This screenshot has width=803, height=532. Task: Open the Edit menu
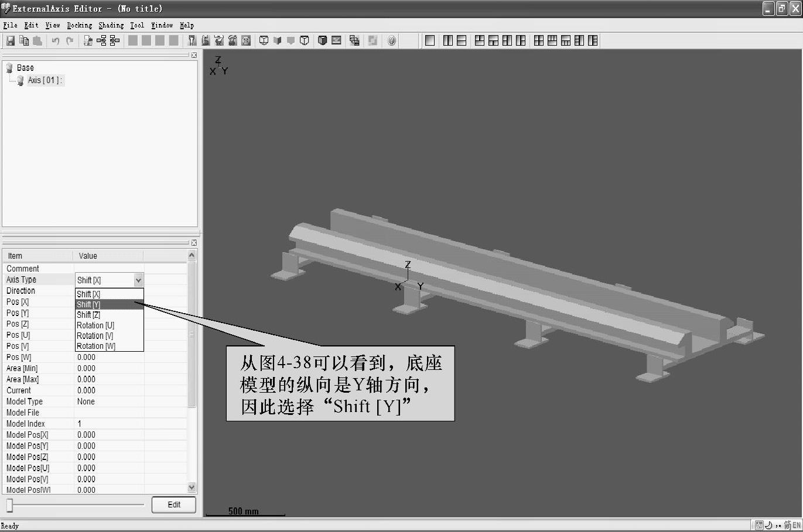31,25
